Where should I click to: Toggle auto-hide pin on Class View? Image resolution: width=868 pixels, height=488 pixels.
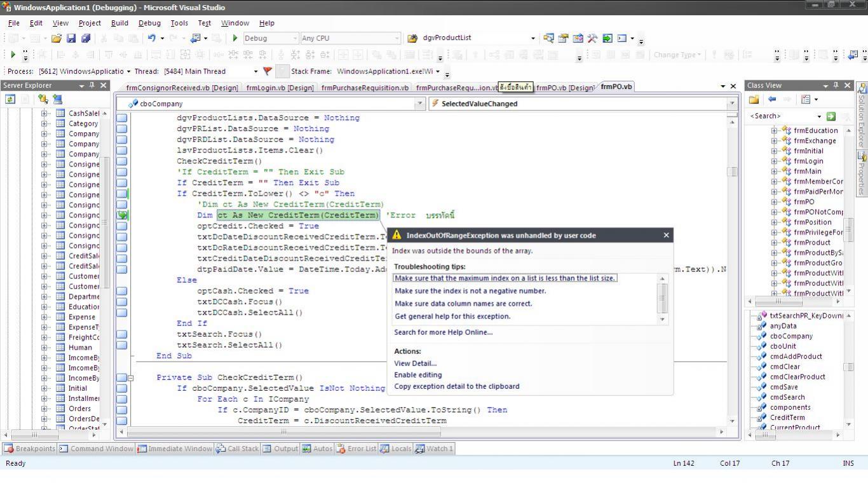(836, 85)
